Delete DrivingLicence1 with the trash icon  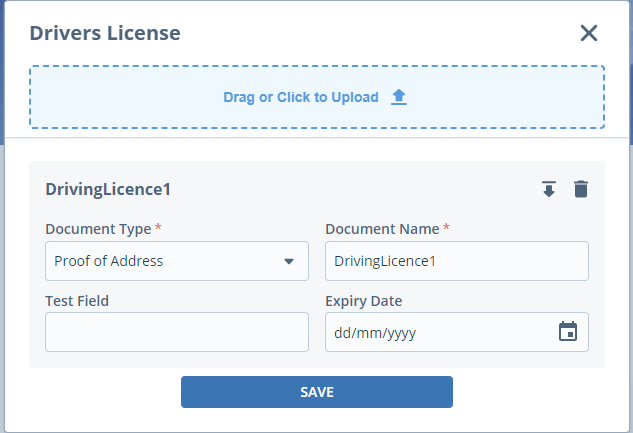[580, 189]
